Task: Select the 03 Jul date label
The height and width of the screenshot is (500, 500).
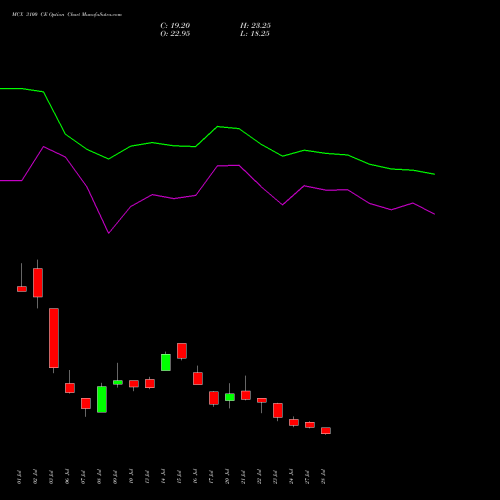Action: coord(51,477)
